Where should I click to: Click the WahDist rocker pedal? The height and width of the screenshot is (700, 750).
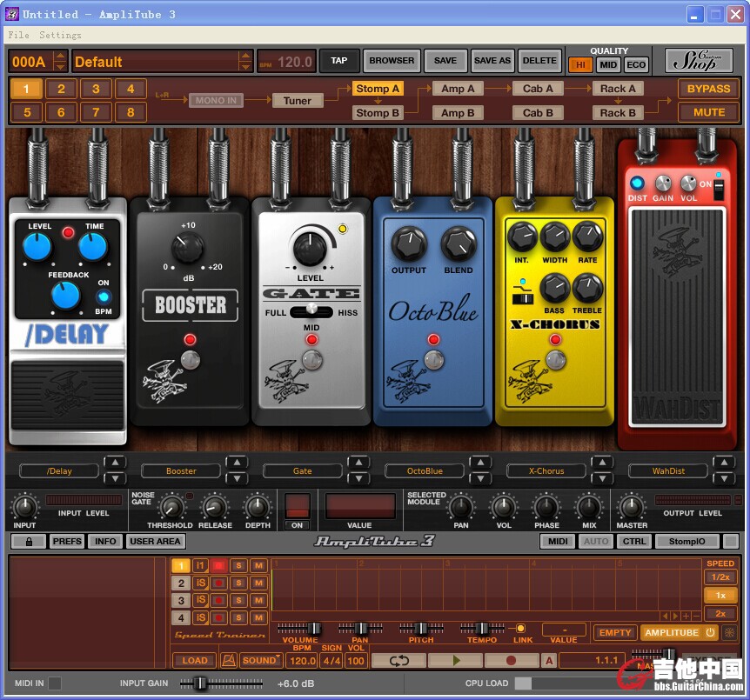(678, 317)
